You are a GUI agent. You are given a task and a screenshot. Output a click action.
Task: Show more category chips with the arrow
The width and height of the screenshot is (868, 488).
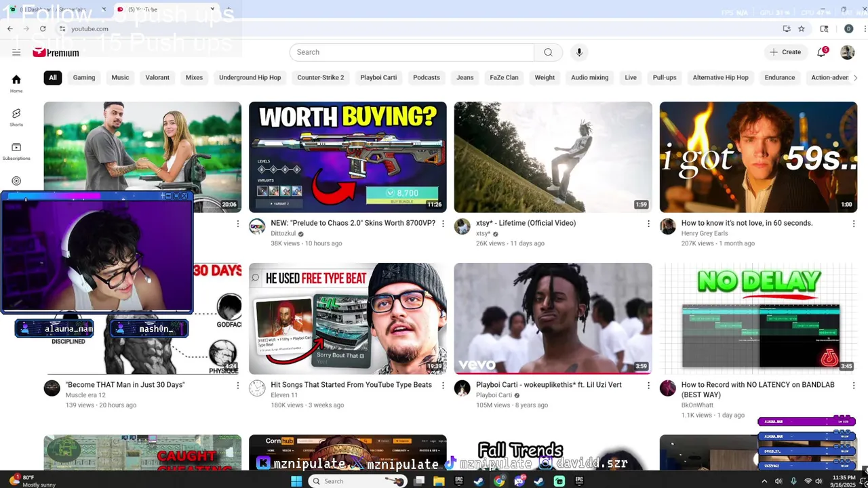coord(855,77)
